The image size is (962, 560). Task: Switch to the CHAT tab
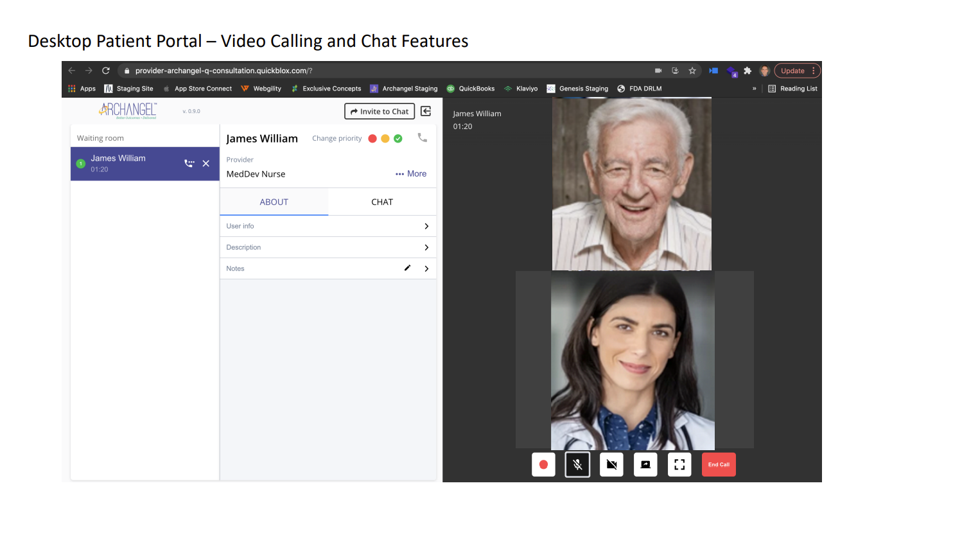point(382,202)
